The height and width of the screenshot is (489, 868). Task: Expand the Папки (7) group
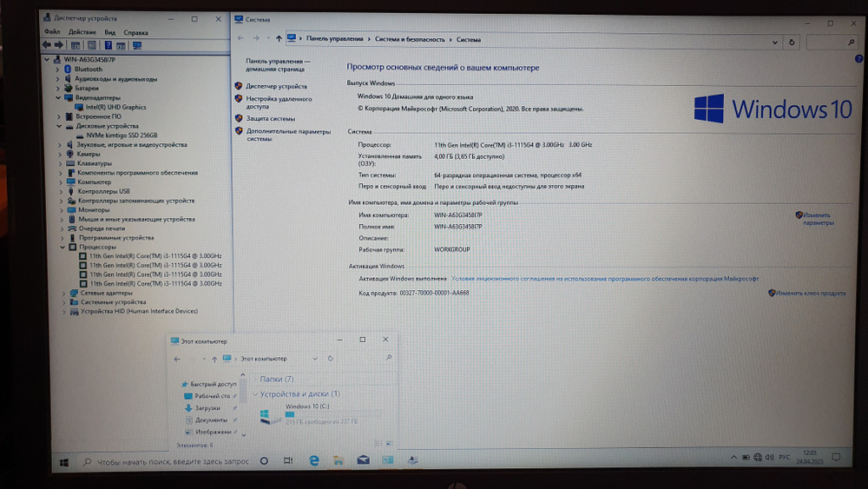point(255,380)
